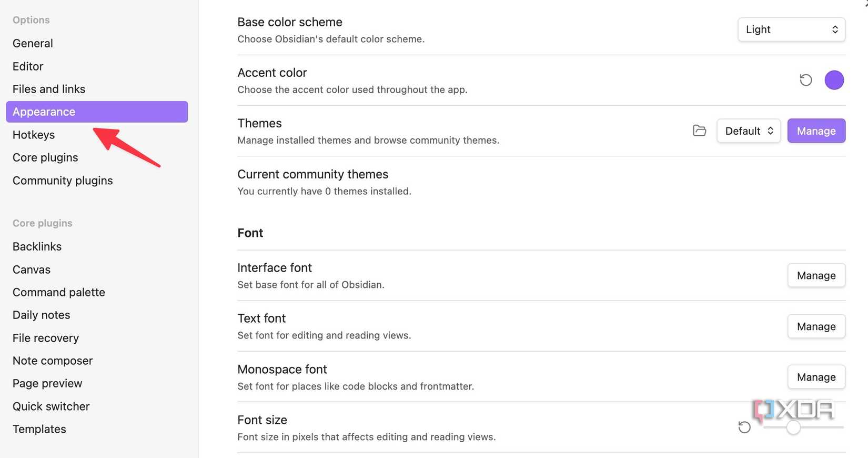The image size is (868, 458).
Task: Open Community plugins settings
Action: tap(63, 181)
